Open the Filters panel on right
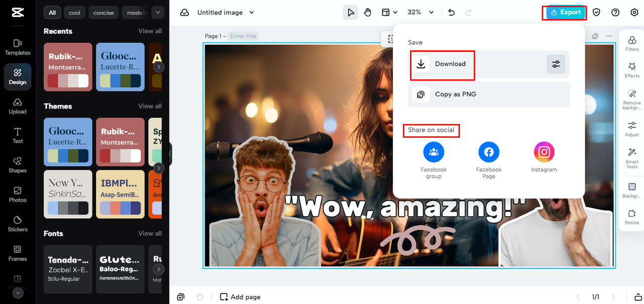Screen dimensions: 644x304 [632, 43]
